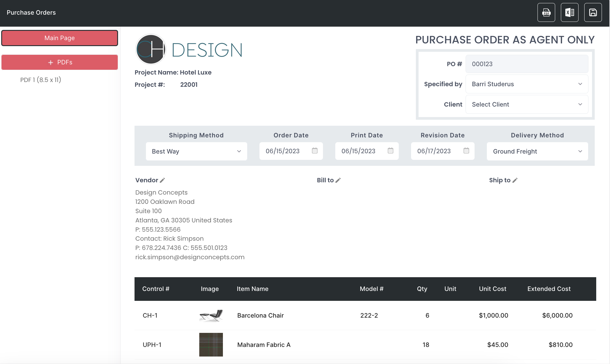Click the Print Date field

[367, 151]
